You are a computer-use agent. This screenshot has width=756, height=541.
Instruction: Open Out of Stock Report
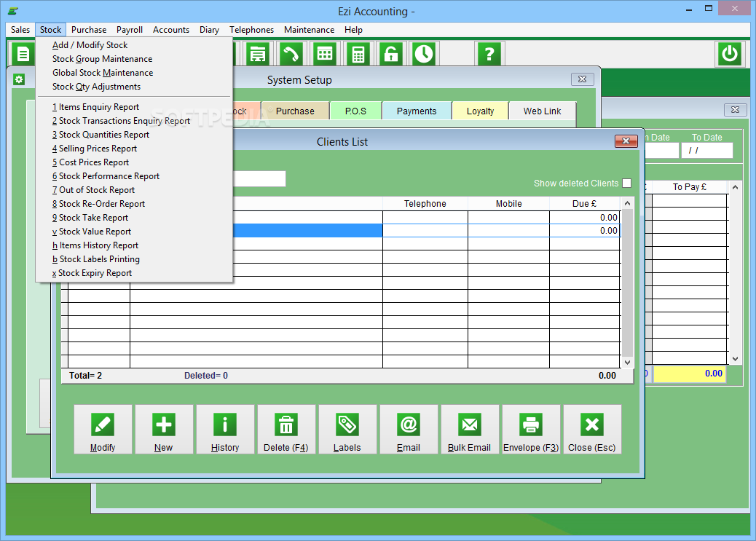point(135,190)
